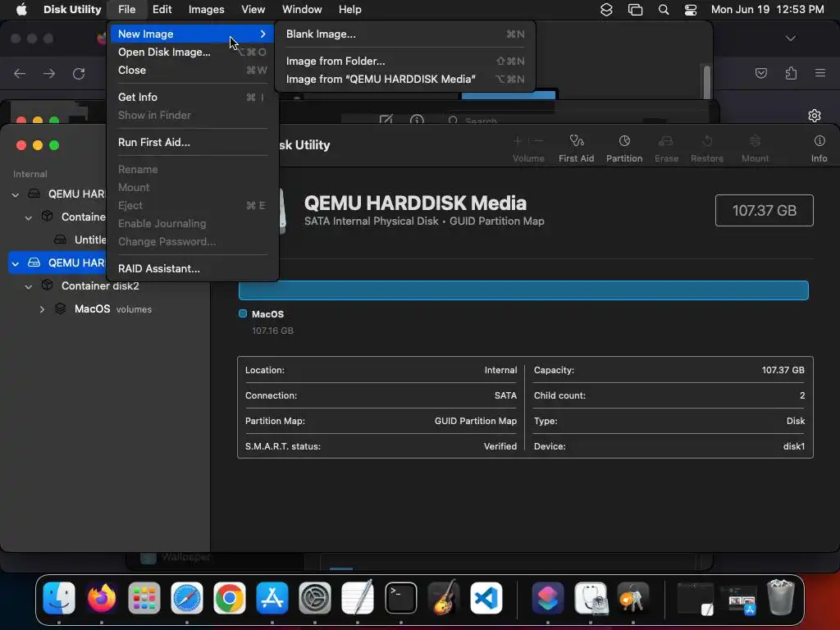Collapse the first Container disclosure arrow
Screen dimensions: 840x630
click(x=29, y=217)
